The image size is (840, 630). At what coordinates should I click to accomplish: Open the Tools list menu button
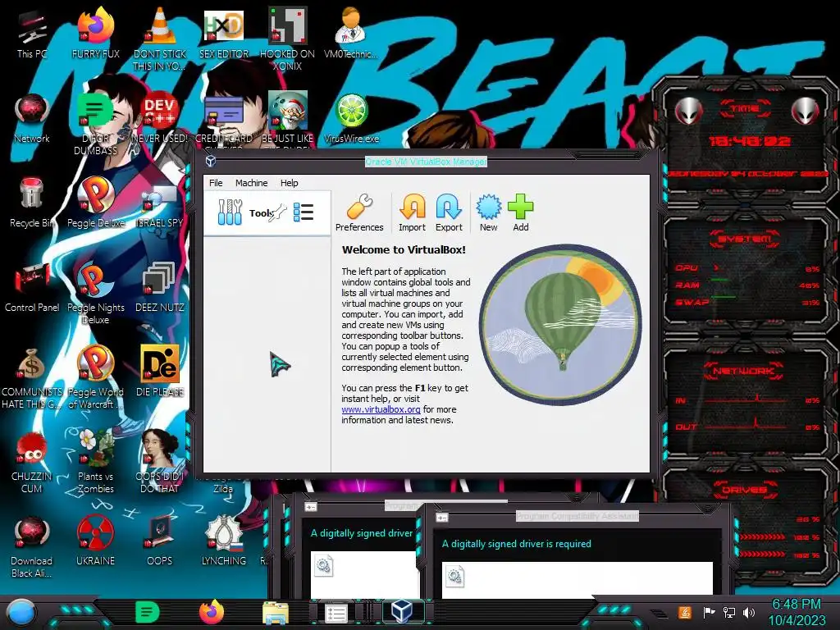point(304,212)
